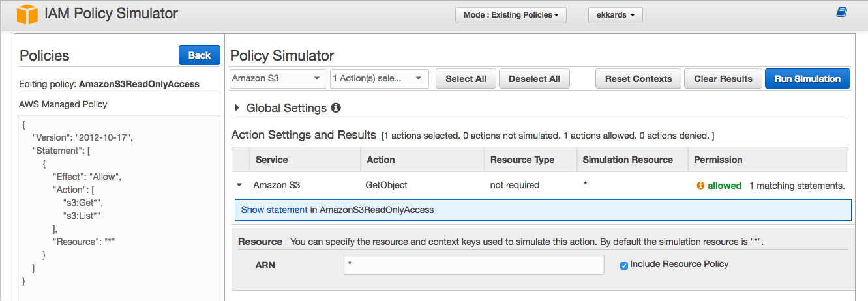
Task: Click the Select All button
Action: (x=466, y=79)
